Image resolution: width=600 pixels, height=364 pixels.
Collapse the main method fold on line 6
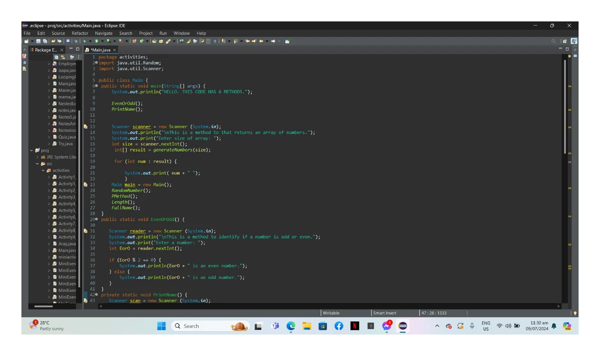click(97, 86)
